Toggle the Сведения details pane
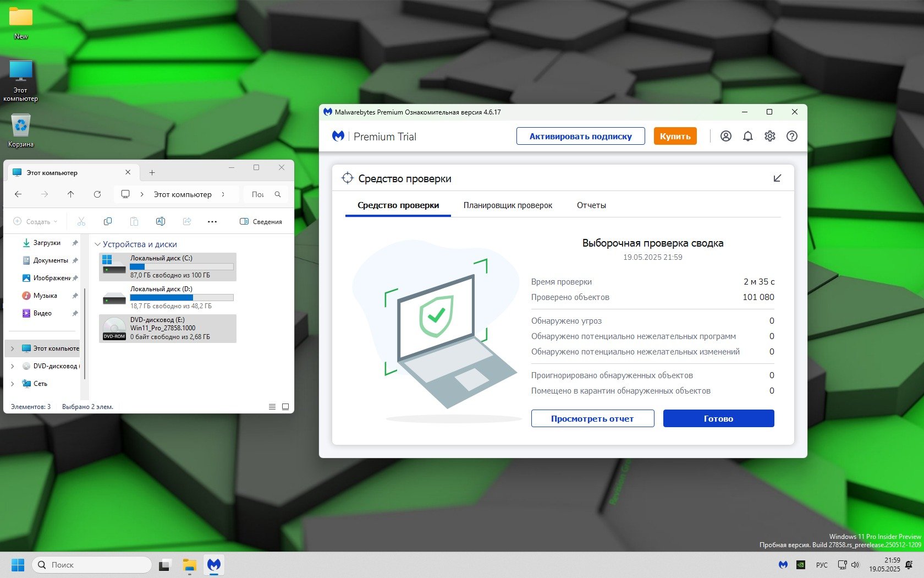 261,221
